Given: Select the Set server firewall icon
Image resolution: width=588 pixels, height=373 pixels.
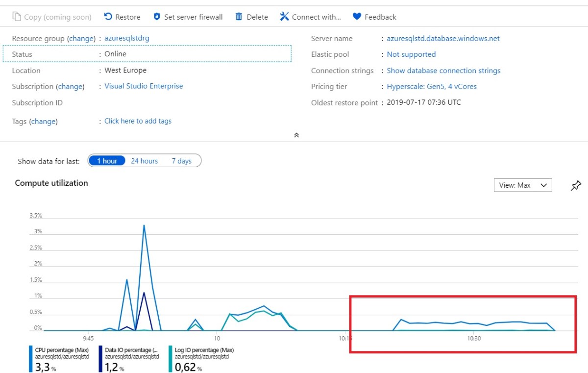Looking at the screenshot, I should point(156,16).
